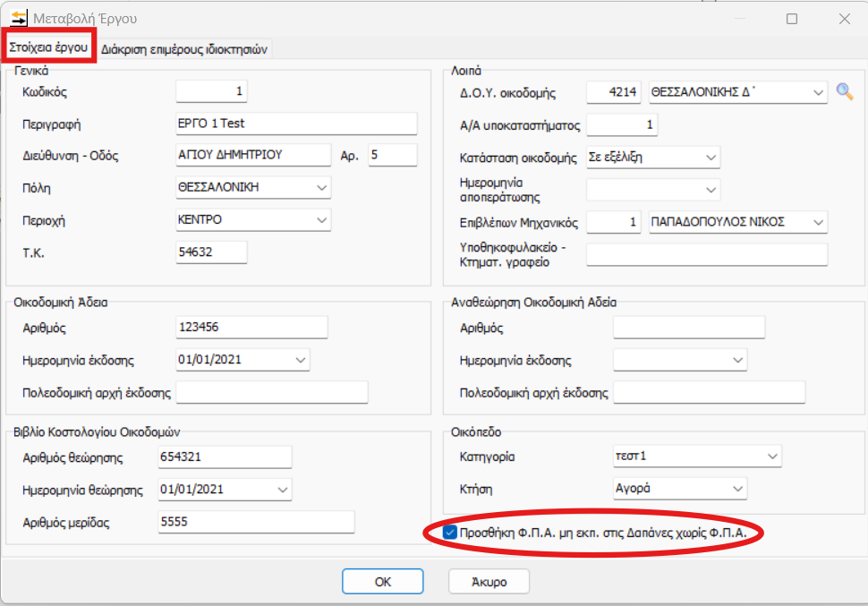The image size is (868, 606).
Task: Click the Περιγραφή text field
Action: coord(296,124)
